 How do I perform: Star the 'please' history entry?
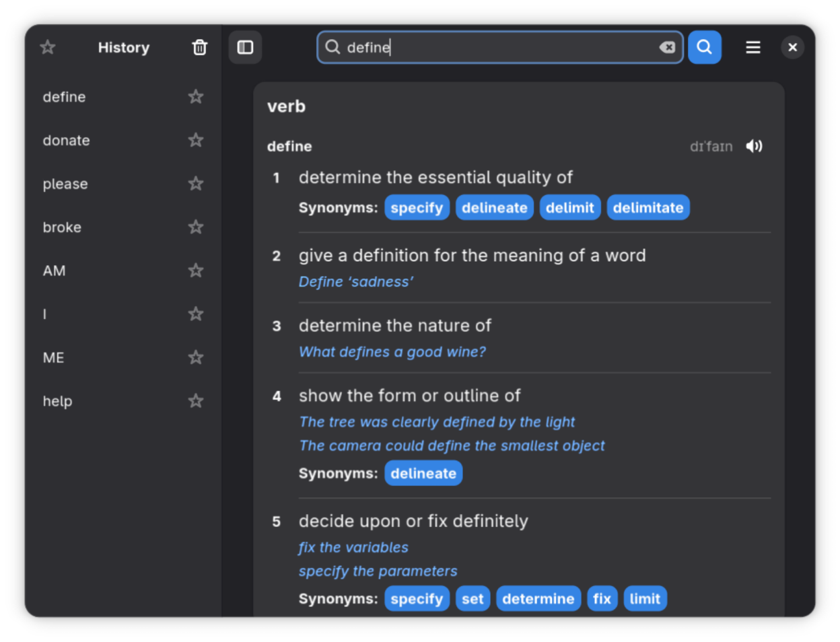(x=196, y=184)
